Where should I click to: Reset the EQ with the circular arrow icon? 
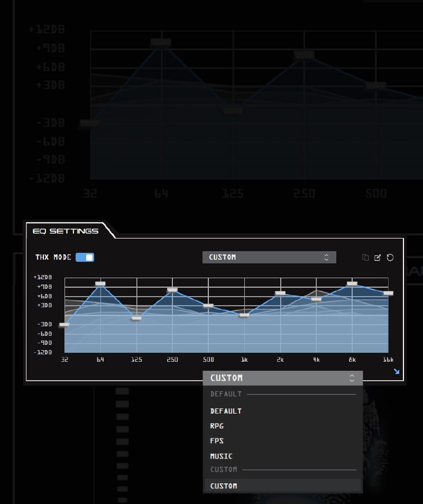point(390,258)
